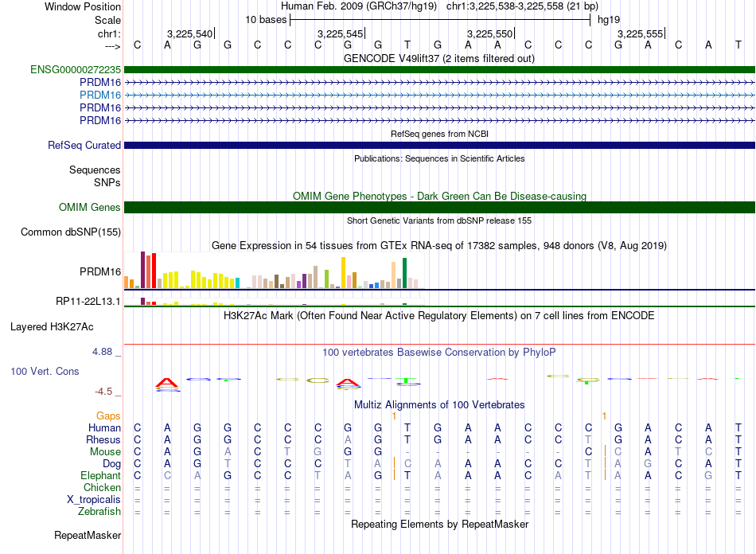
Task: Click the PRDM16 GTEx expression bar chart
Action: pyautogui.click(x=274, y=271)
